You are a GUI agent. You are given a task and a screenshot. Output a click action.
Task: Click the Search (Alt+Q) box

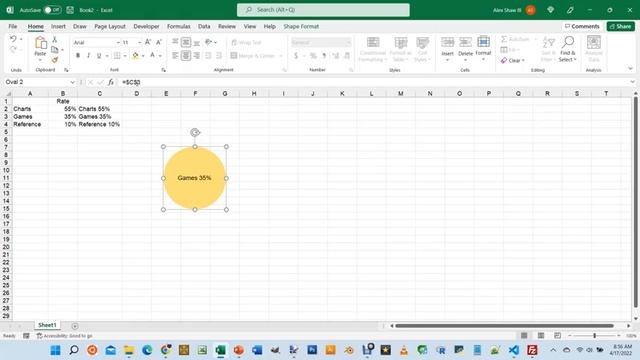(323, 10)
